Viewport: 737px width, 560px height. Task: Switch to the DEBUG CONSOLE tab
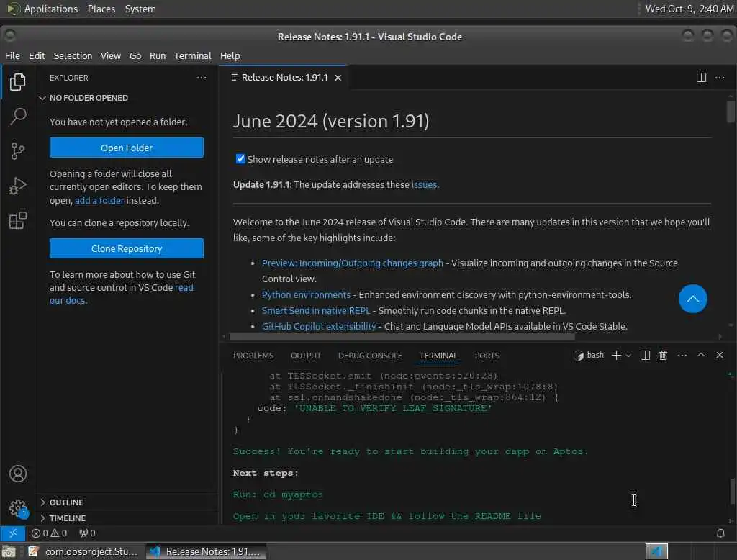click(370, 356)
